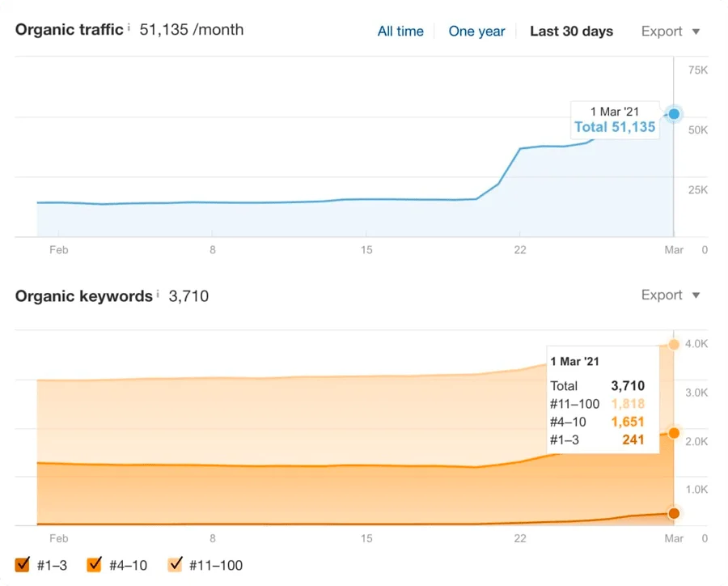Uncheck the #4–10 positions checkbox

point(94,565)
